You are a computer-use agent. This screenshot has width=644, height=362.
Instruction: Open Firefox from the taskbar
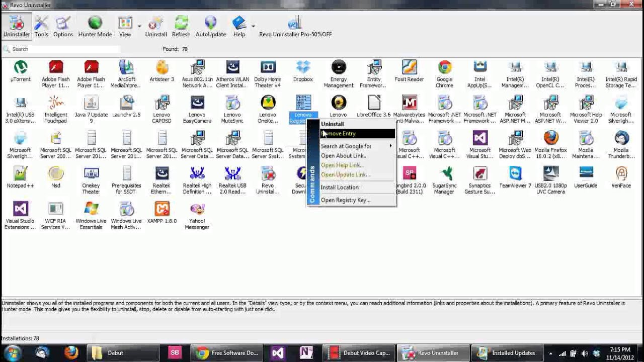point(71,352)
